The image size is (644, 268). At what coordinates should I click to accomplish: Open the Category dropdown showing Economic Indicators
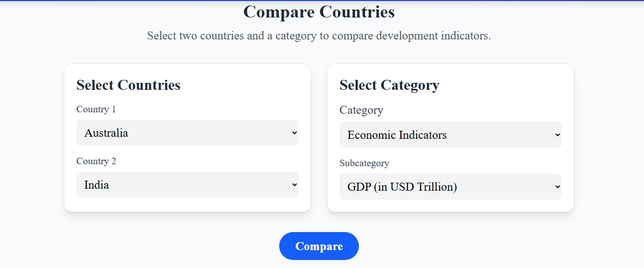[x=451, y=135]
